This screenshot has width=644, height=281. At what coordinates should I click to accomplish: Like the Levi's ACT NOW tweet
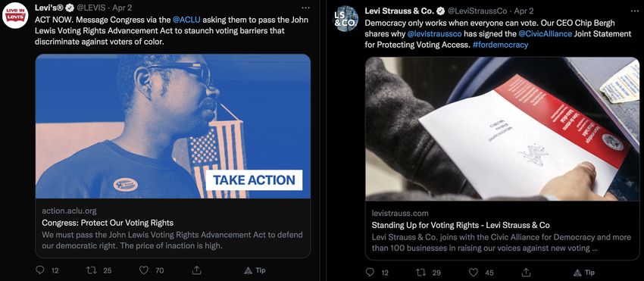(144, 270)
